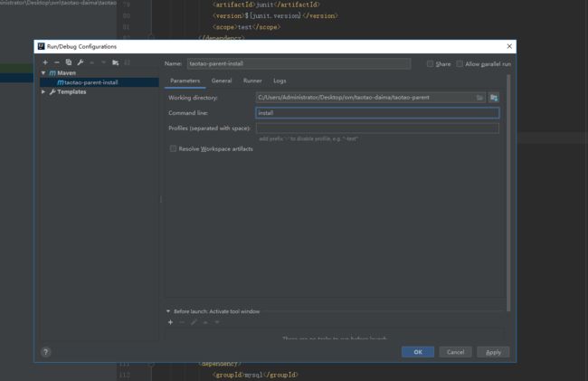This screenshot has height=381, width=588.
Task: Select taotao-parent-install configuration
Action: tap(100, 82)
